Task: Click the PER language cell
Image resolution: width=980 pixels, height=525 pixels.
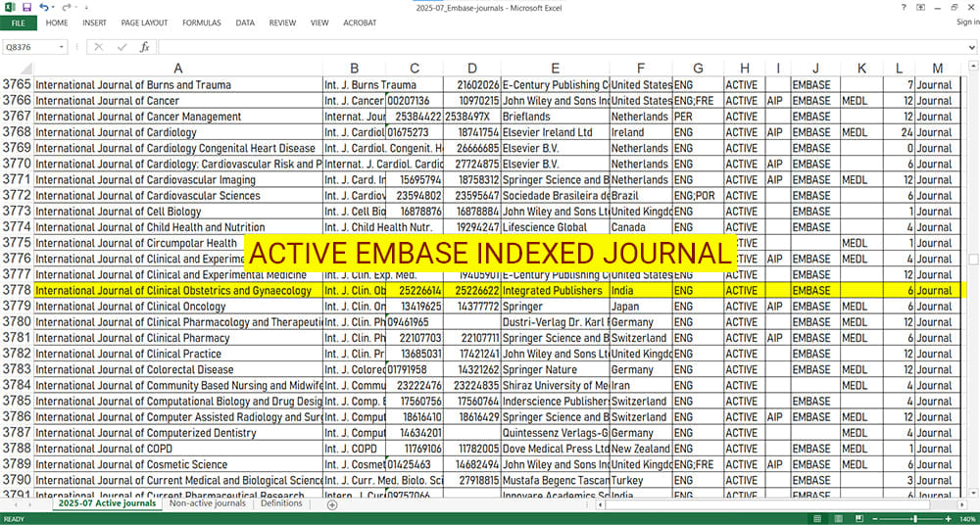Action: [x=698, y=117]
